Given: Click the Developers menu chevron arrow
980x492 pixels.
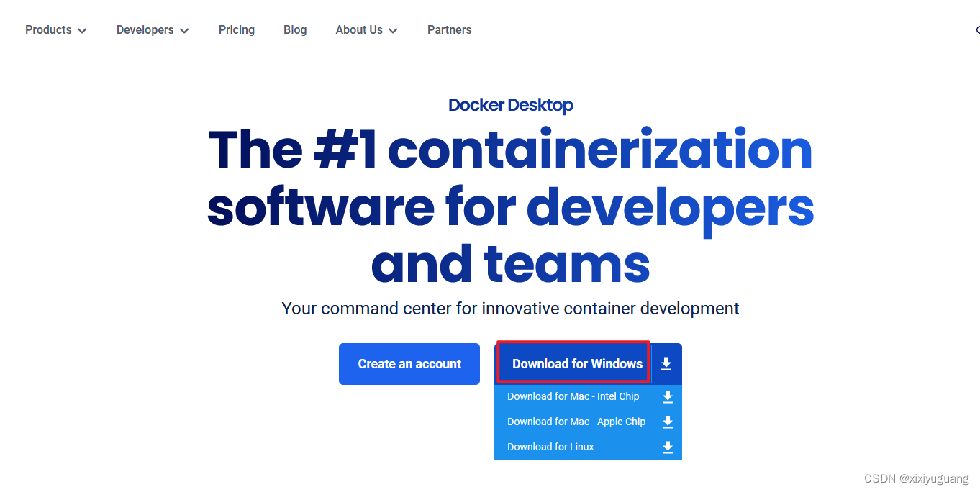Looking at the screenshot, I should point(185,30).
